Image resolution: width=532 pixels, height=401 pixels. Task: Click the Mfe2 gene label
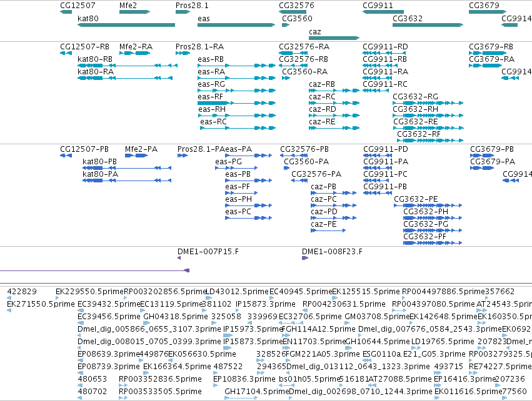pyautogui.click(x=128, y=6)
